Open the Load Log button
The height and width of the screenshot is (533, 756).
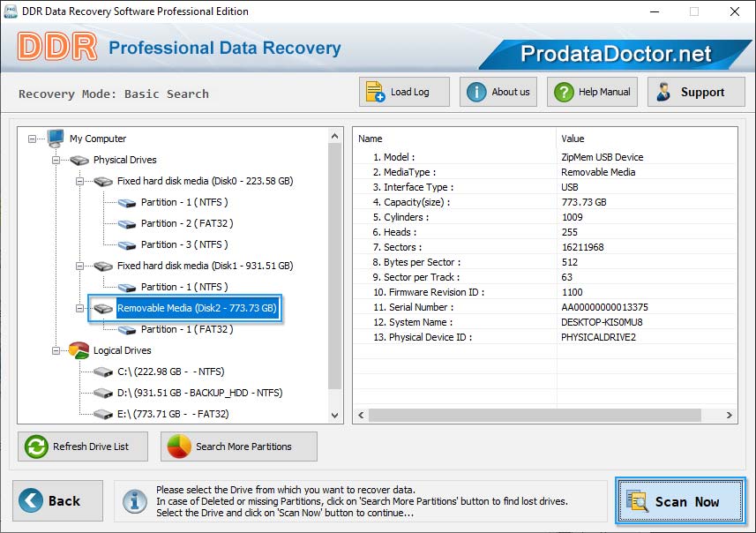(x=404, y=92)
